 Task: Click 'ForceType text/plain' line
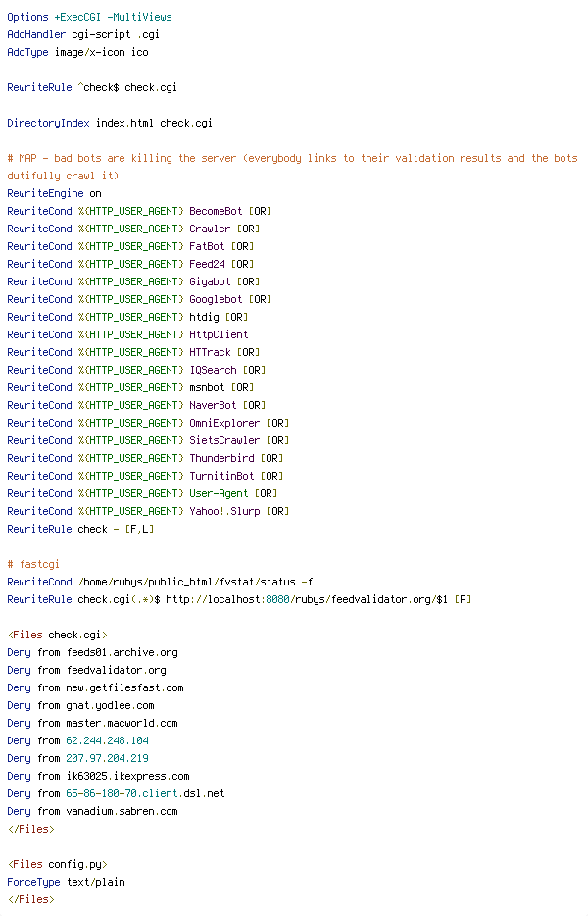tap(66, 882)
